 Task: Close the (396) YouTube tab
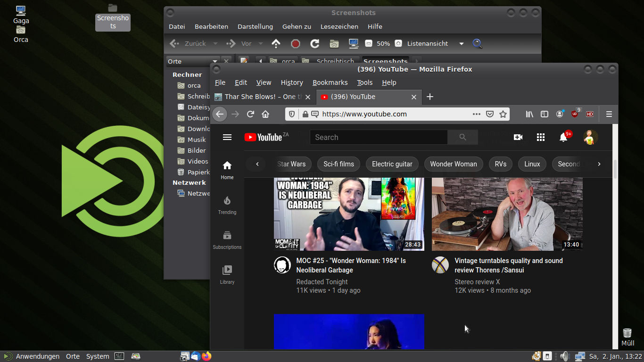(414, 97)
